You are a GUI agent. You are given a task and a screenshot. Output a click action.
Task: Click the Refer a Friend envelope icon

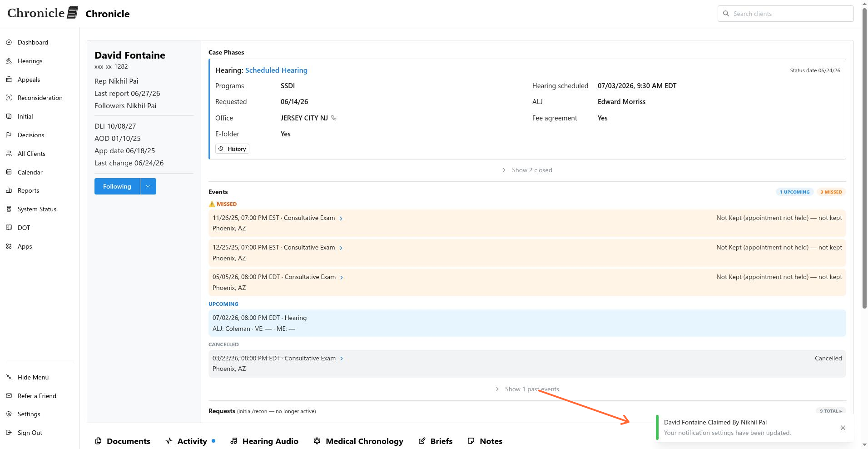(9, 396)
